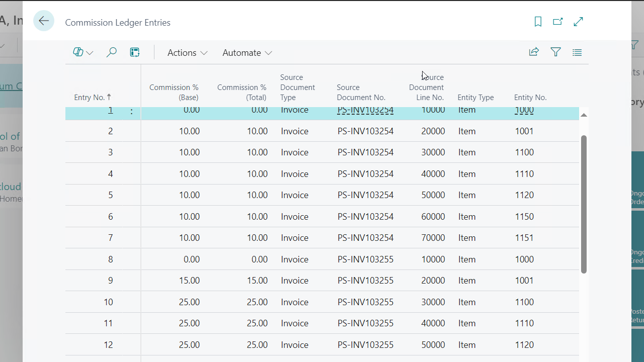The image size is (644, 362).
Task: Expand page to full screen
Action: tap(578, 22)
